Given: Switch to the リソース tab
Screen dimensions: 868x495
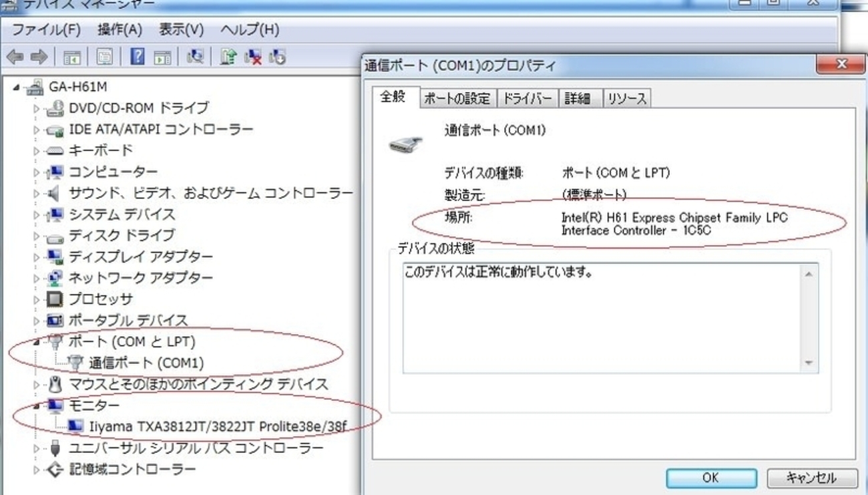Looking at the screenshot, I should 627,99.
